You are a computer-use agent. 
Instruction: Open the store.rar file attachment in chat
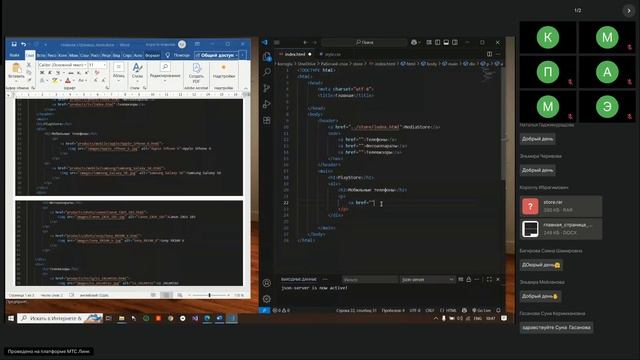point(561,206)
